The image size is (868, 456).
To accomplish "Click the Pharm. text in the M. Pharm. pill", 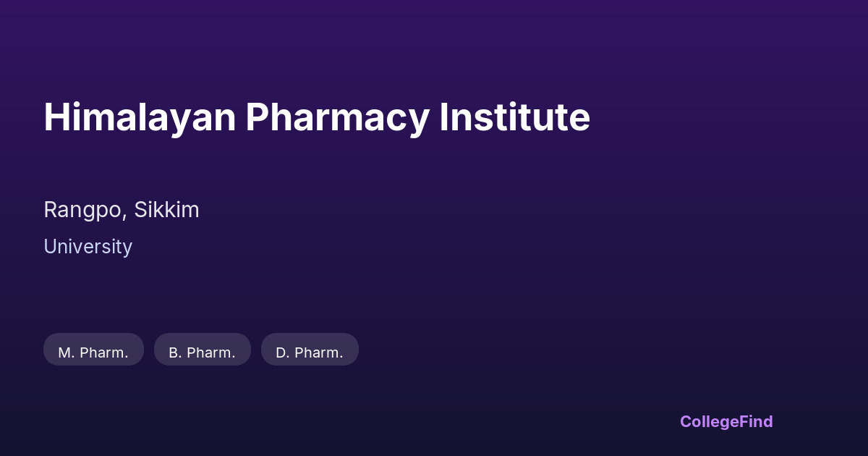I will (x=104, y=352).
